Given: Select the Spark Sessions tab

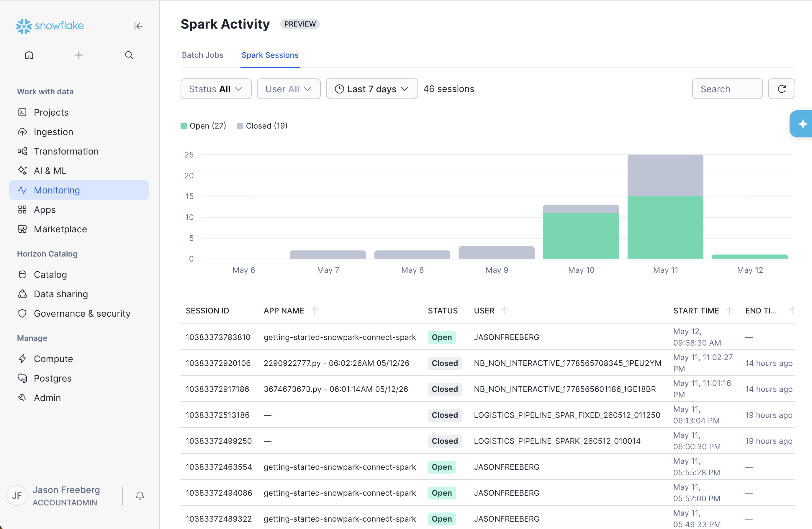Looking at the screenshot, I should coord(270,55).
